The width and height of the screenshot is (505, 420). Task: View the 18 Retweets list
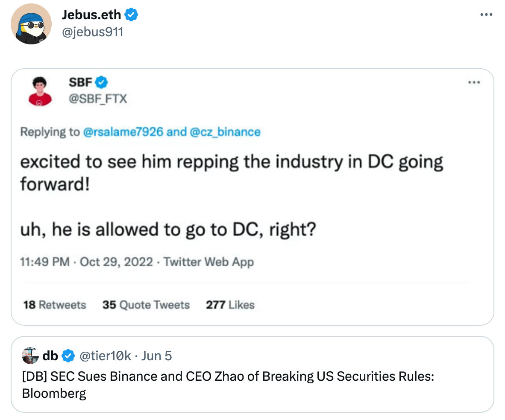[x=55, y=305]
